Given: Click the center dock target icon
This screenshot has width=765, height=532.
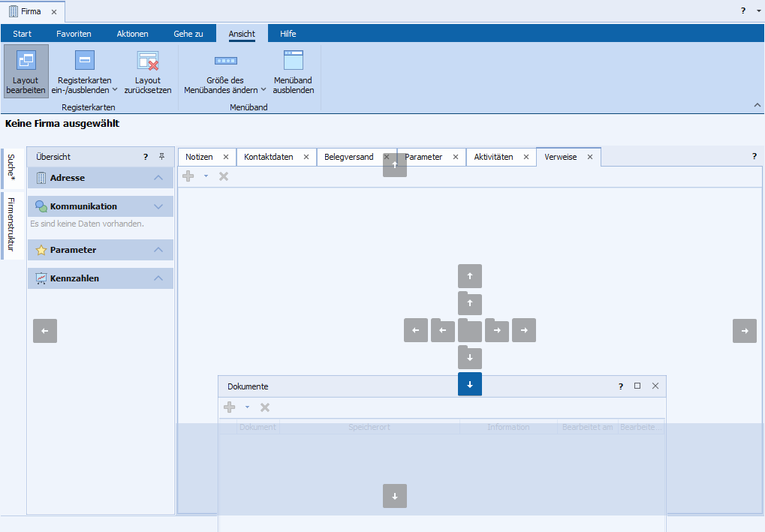Looking at the screenshot, I should (470, 331).
